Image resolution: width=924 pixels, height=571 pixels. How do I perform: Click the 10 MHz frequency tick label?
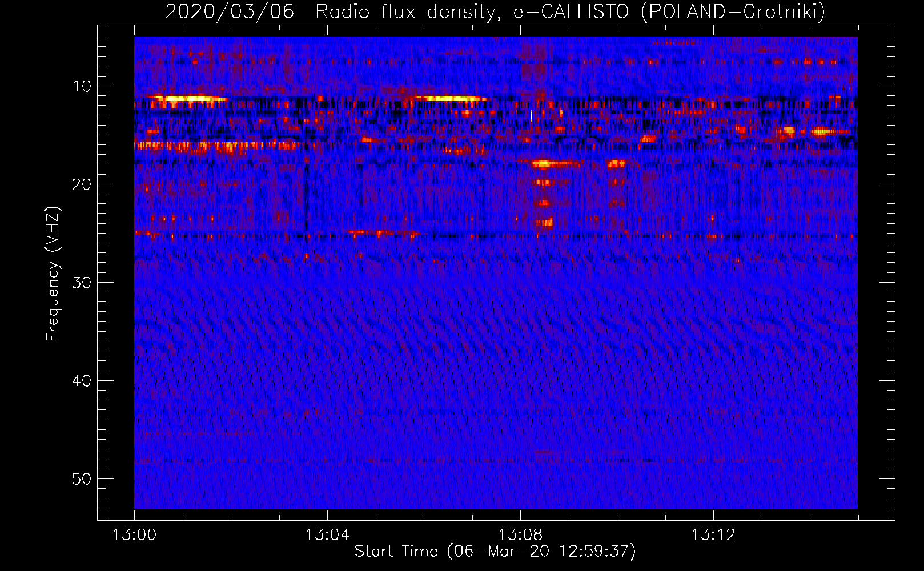click(82, 86)
